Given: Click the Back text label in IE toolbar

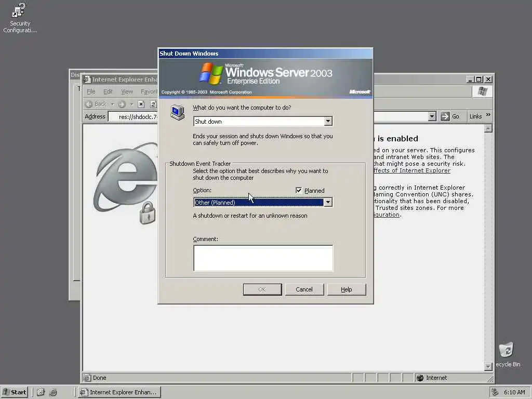Looking at the screenshot, I should tap(100, 104).
